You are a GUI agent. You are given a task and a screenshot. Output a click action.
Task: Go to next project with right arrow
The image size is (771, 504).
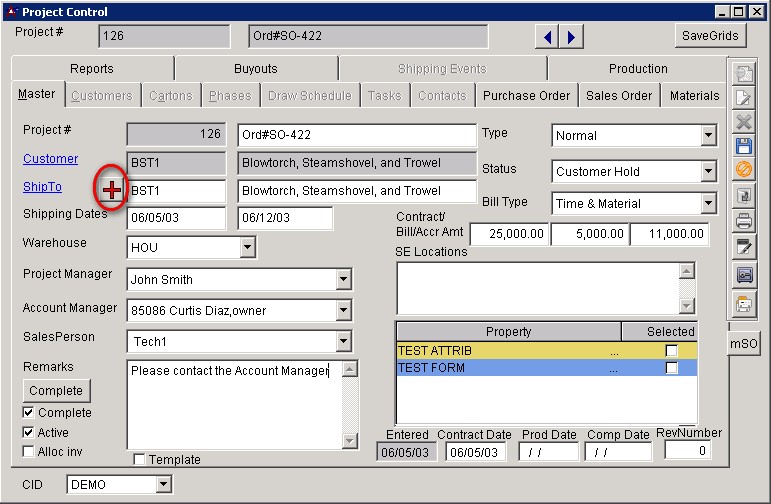click(571, 37)
